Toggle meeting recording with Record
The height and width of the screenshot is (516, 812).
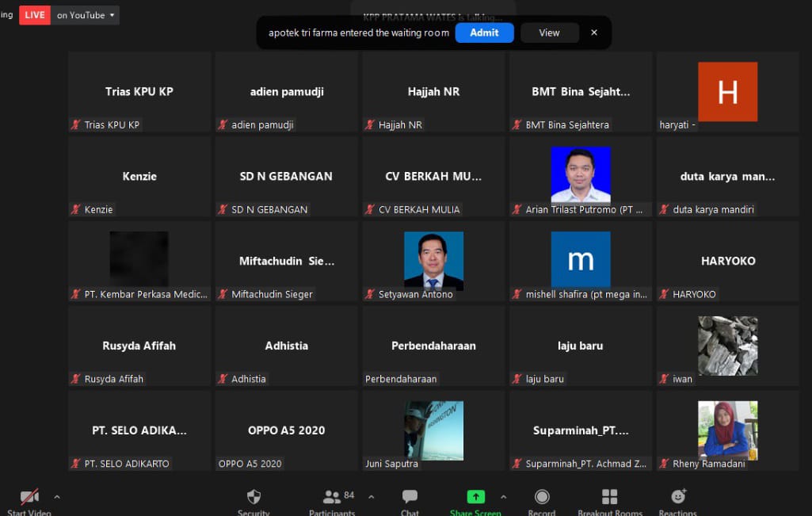coord(542,497)
